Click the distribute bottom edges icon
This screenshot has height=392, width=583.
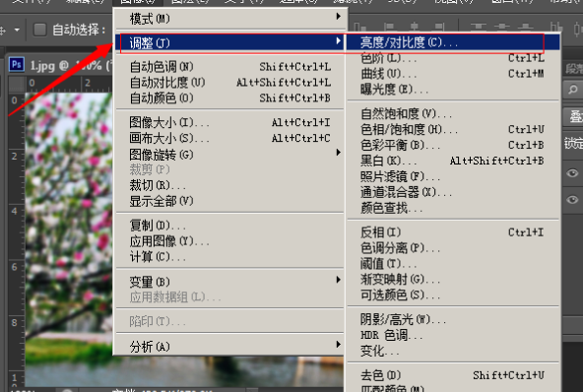click(x=525, y=27)
